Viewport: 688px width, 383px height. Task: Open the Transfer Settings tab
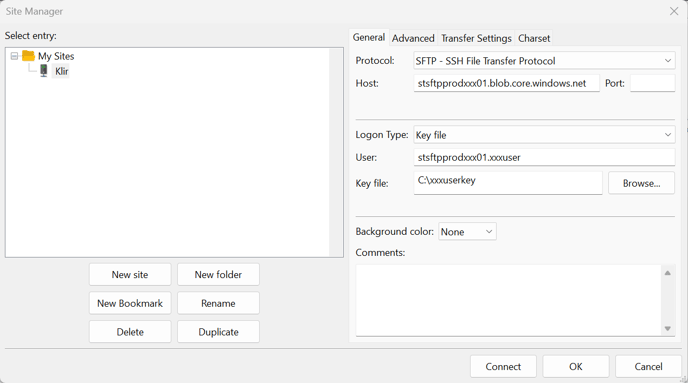[x=476, y=38]
